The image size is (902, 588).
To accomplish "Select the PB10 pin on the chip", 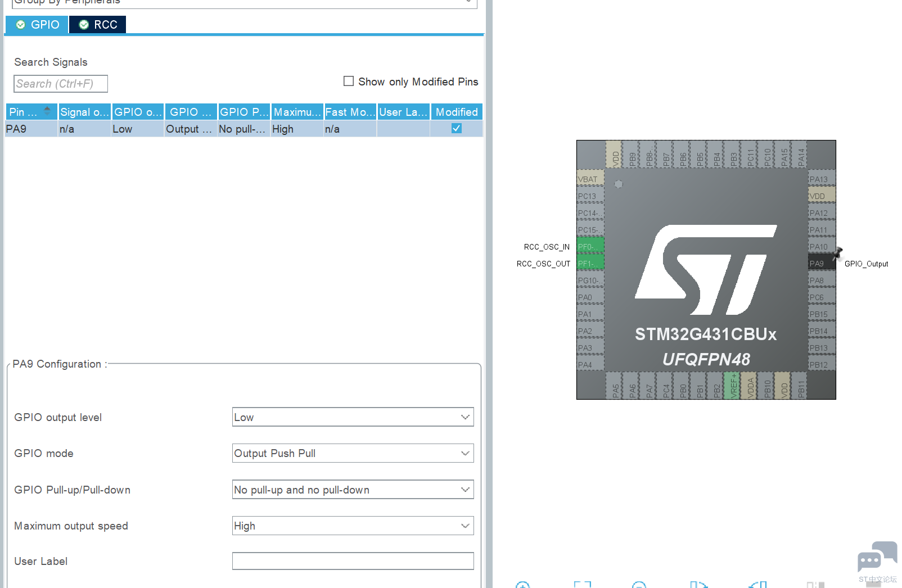I will [x=766, y=385].
